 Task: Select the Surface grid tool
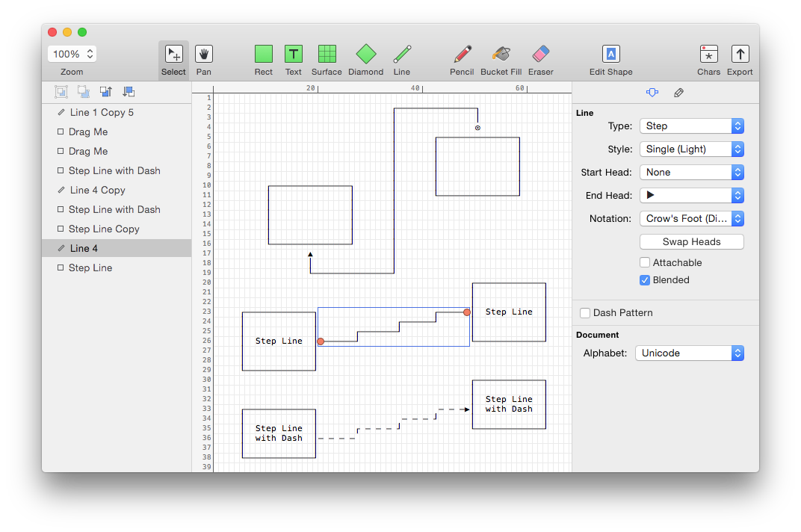[x=327, y=55]
